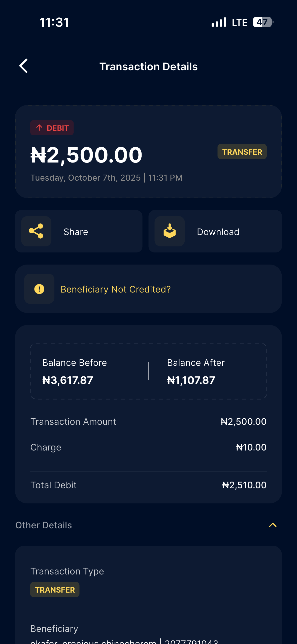Tap the Balance After amount

[x=191, y=380]
